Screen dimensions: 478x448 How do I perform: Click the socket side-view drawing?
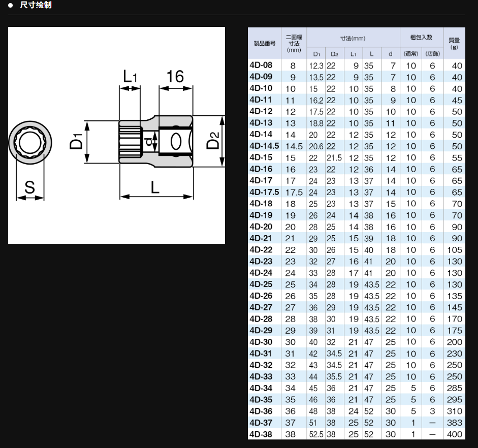(155, 139)
